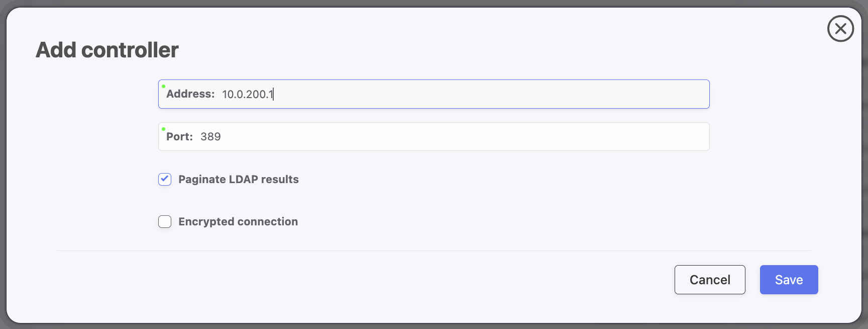868x329 pixels.
Task: Place cursor in the 389 port value
Action: click(210, 137)
